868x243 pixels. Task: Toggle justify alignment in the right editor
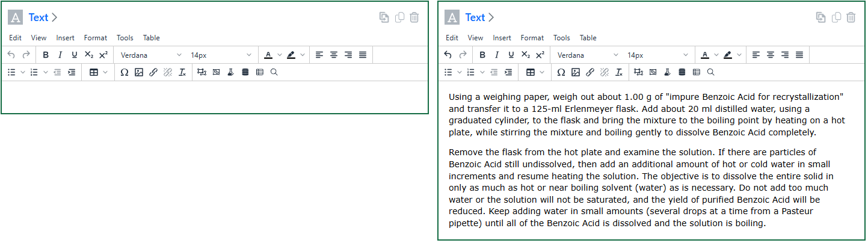click(x=799, y=55)
